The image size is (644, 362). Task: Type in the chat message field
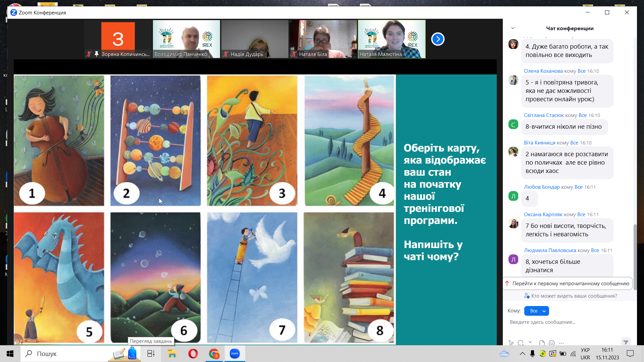click(x=567, y=322)
